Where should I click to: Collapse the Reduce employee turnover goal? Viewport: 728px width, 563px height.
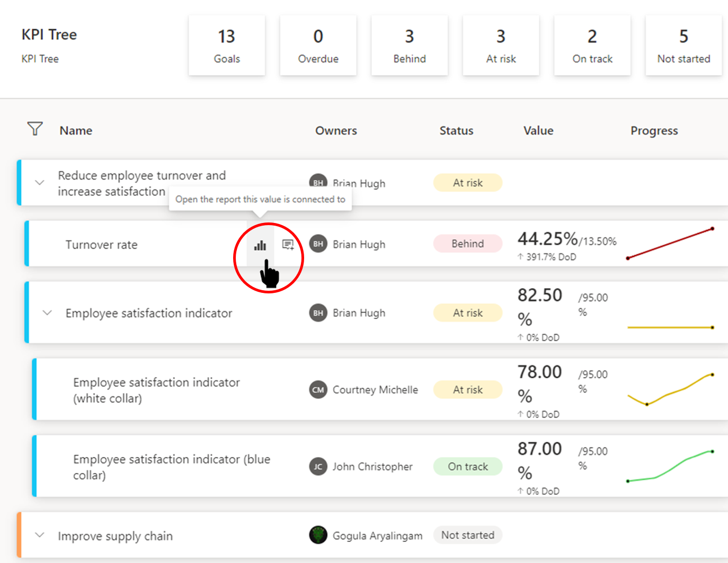[x=39, y=182]
